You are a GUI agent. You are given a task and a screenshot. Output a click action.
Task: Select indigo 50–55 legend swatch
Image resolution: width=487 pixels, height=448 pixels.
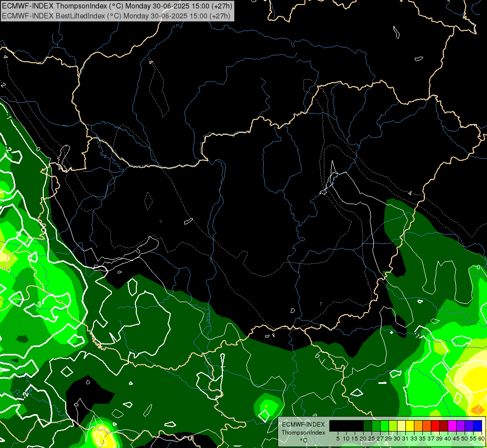pos(469,426)
